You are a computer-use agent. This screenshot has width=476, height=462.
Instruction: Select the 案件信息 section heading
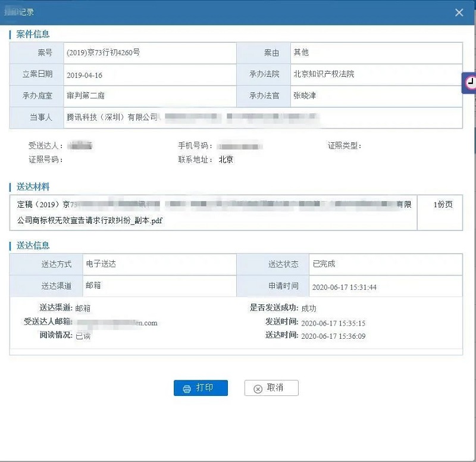33,35
